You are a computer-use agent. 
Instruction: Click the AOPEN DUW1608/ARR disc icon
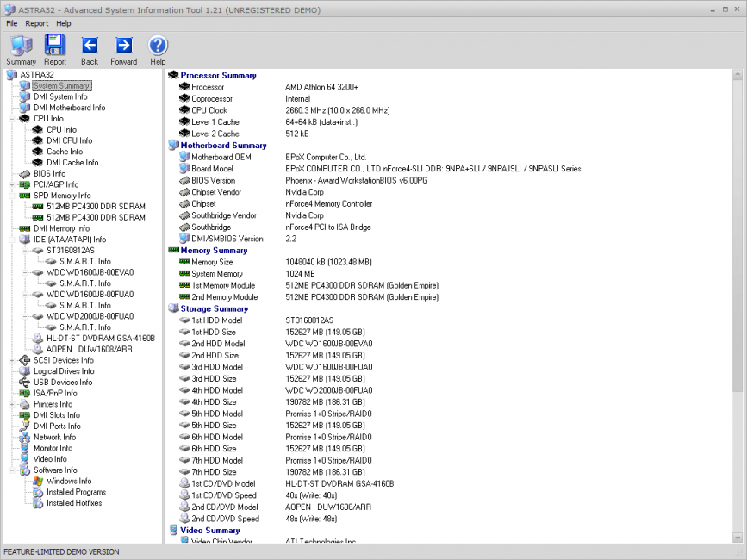click(38, 349)
